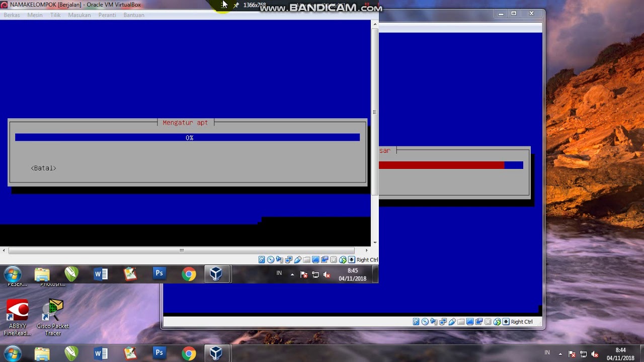Open the Mesin menu
The height and width of the screenshot is (362, 644).
(x=35, y=15)
